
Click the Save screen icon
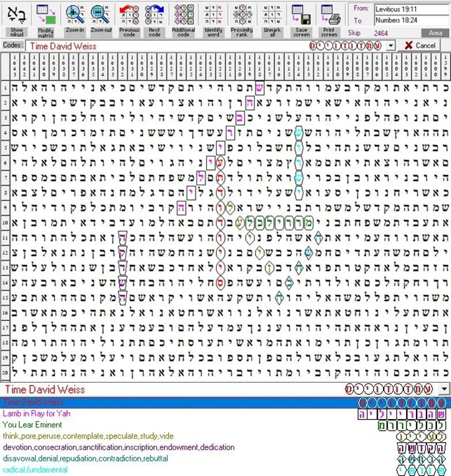[x=301, y=15]
